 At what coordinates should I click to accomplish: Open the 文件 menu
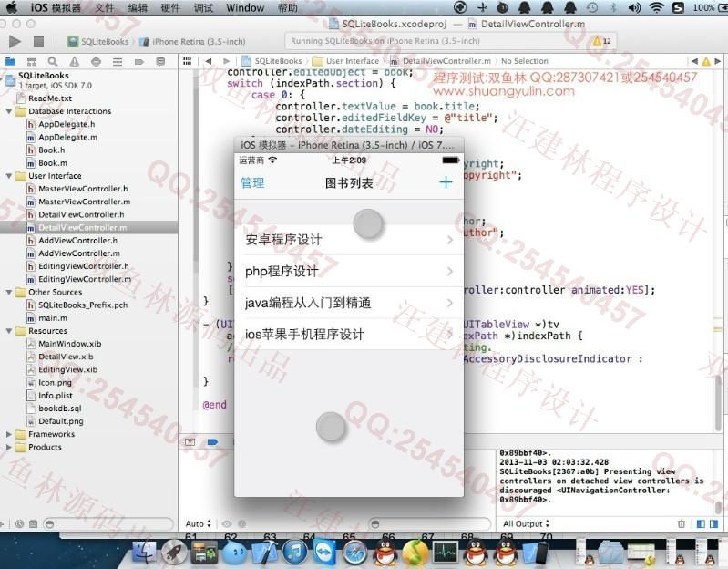pos(105,8)
